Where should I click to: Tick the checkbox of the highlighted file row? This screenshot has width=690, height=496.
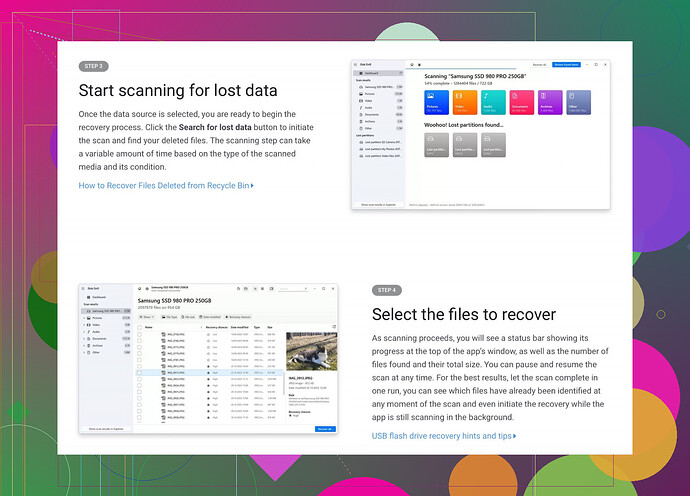[139, 372]
